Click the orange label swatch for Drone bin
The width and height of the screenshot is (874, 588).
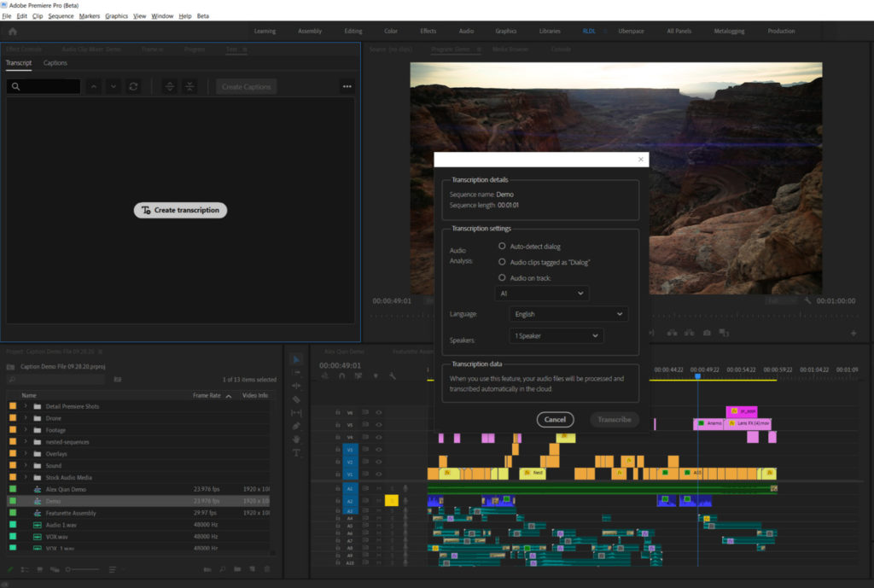click(x=13, y=418)
